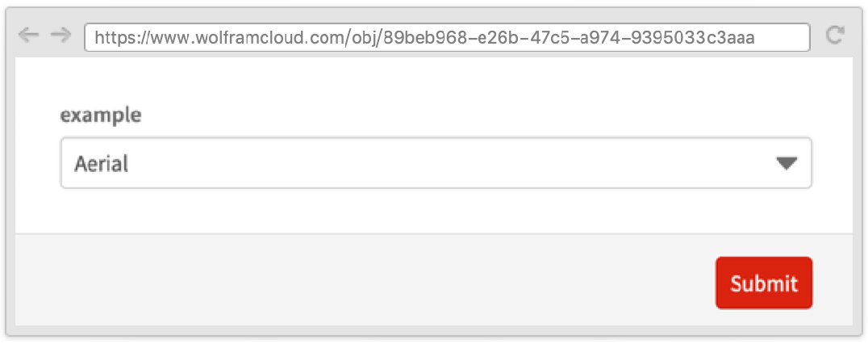Click the browser forward arrow
868x344 pixels.
pyautogui.click(x=61, y=36)
